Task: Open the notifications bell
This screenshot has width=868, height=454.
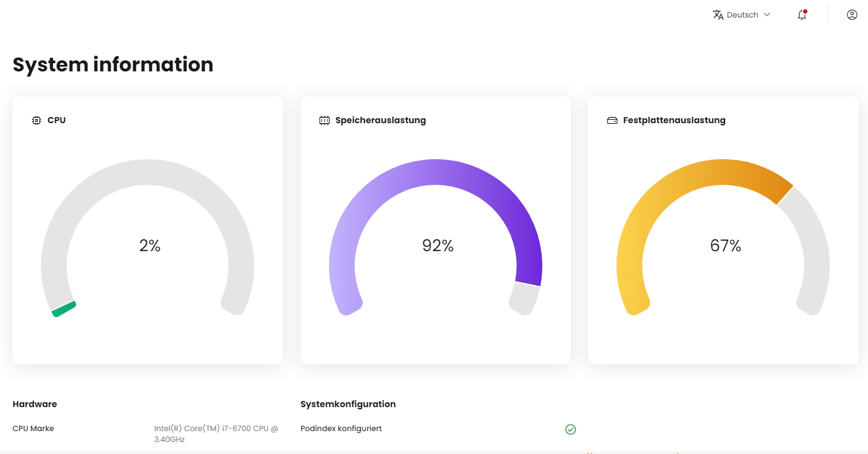Action: point(801,15)
